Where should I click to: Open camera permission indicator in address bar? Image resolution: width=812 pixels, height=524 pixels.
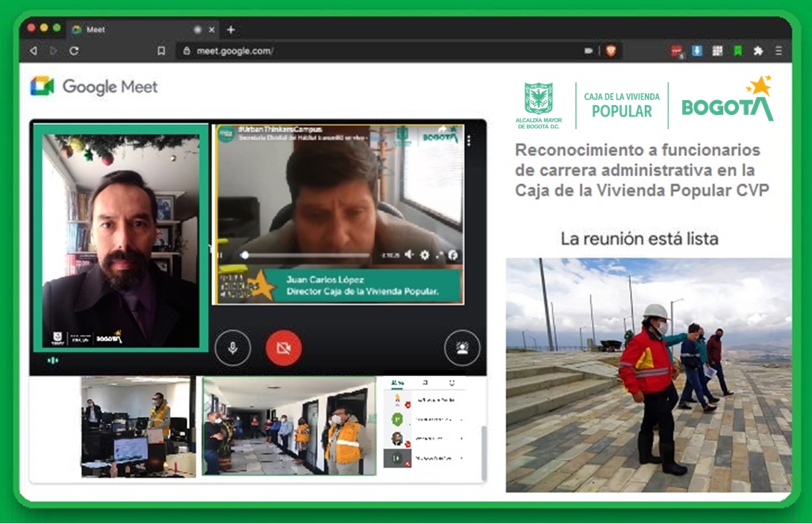tap(588, 51)
